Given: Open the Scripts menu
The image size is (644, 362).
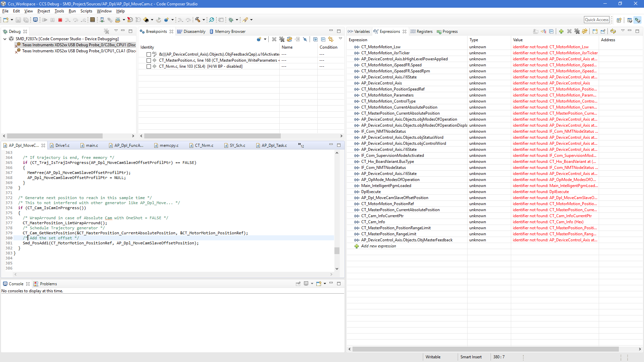Looking at the screenshot, I should point(86,11).
